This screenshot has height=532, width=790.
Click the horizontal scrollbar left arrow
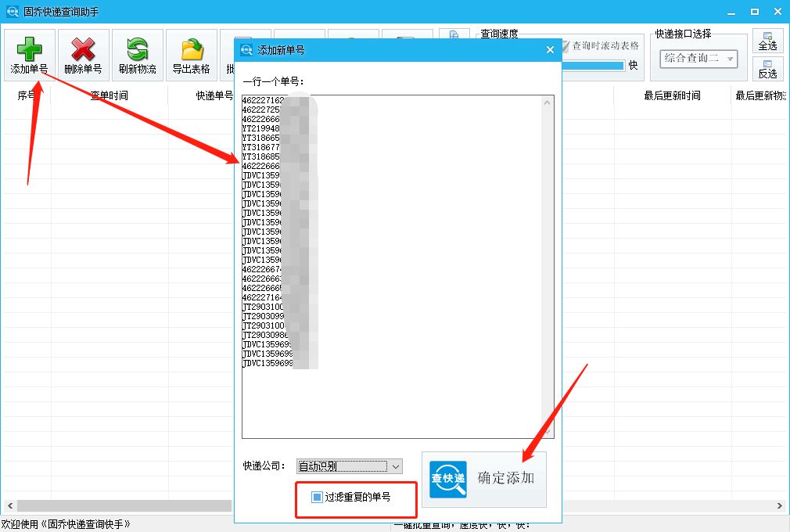(10, 505)
